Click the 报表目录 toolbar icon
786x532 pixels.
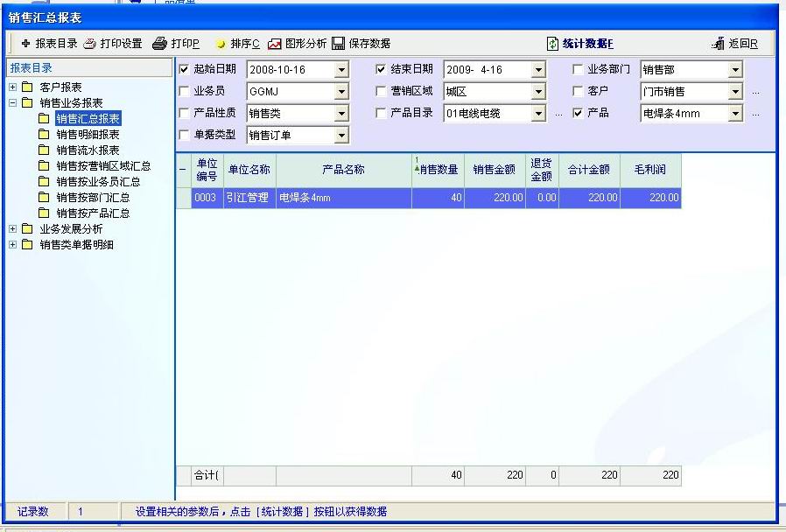pos(25,44)
